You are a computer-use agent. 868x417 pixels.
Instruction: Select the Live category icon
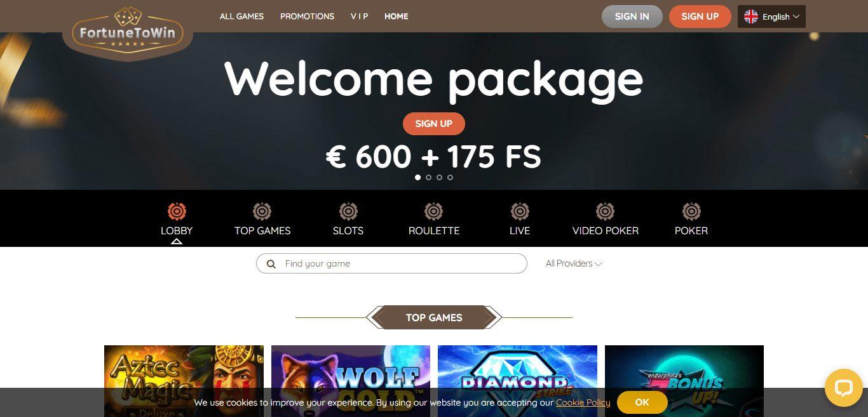(x=520, y=211)
